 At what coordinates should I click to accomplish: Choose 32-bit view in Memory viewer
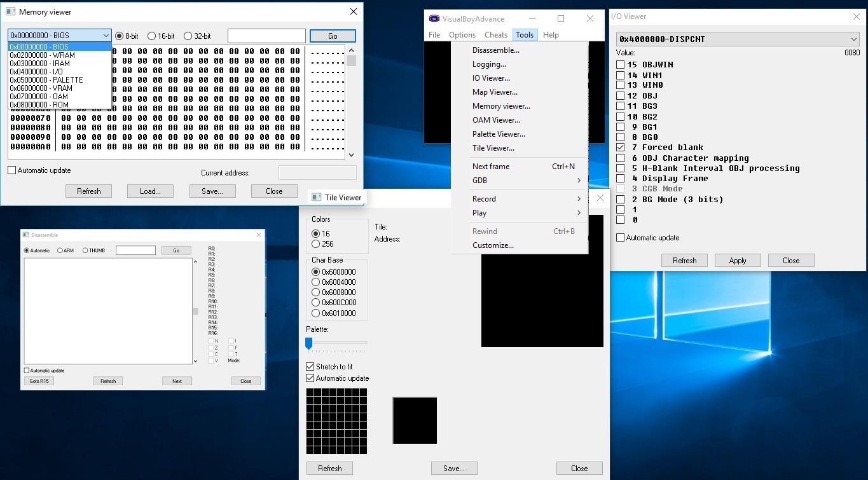(x=188, y=36)
